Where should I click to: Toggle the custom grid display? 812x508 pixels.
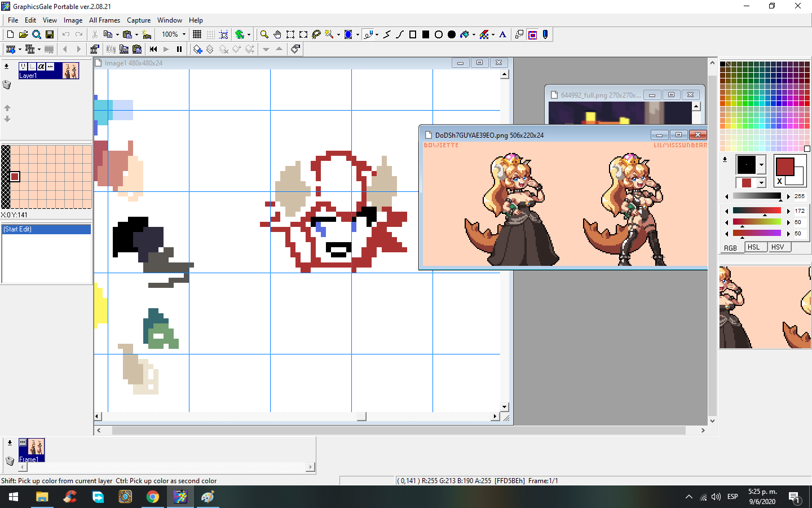click(210, 34)
